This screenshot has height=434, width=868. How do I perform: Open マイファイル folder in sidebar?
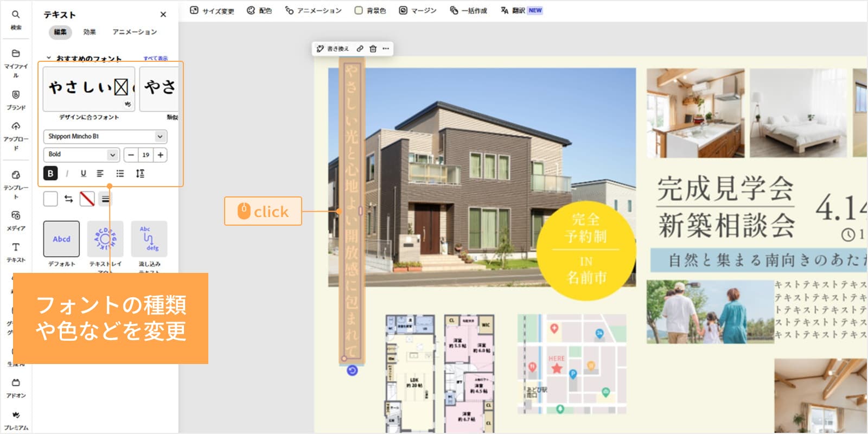click(16, 62)
